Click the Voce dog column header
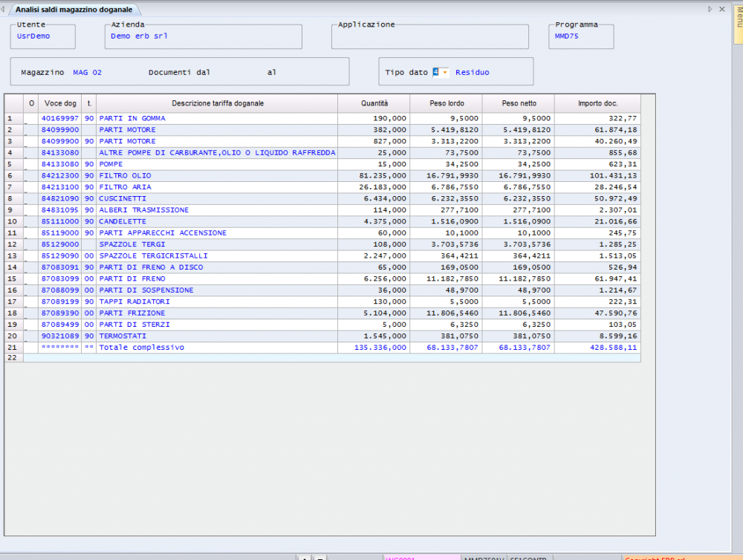Image resolution: width=743 pixels, height=560 pixels. 60,103
